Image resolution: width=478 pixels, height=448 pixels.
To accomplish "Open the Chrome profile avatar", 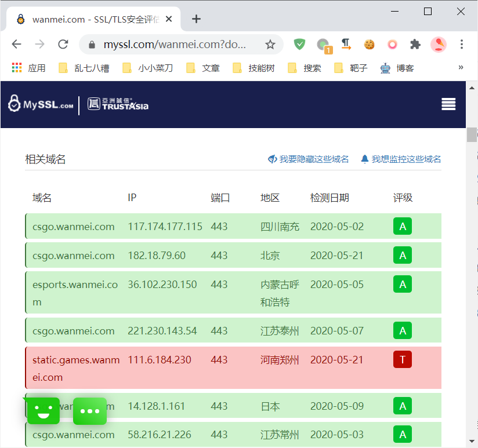I will 439,45.
